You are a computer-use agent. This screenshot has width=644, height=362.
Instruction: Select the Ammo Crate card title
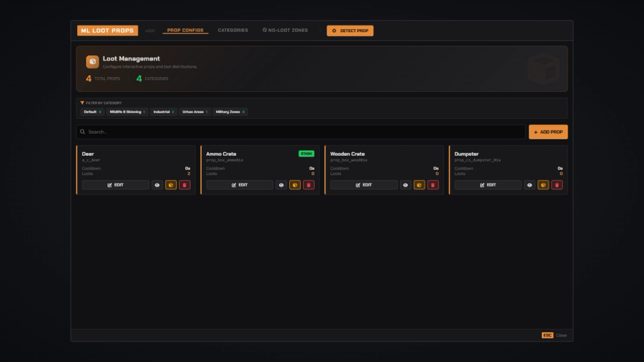[221, 154]
